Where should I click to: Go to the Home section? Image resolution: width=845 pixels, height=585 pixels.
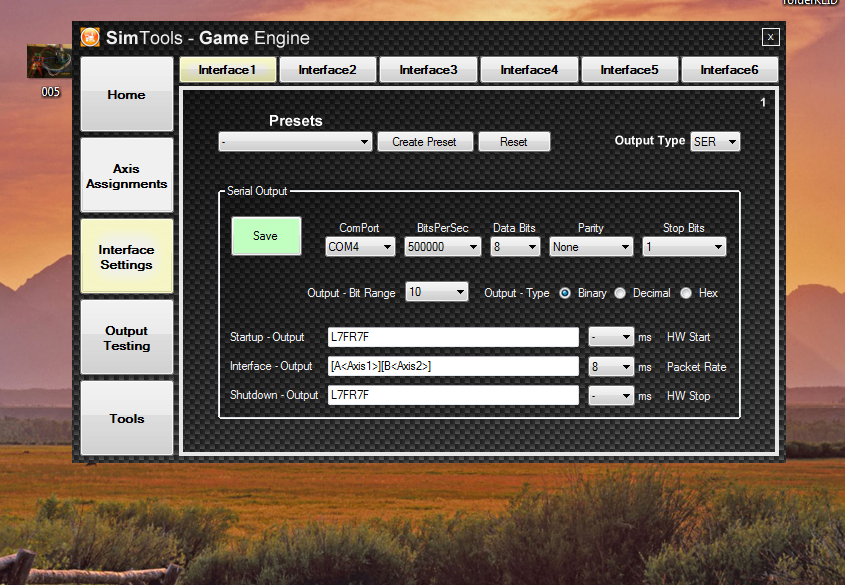tap(127, 94)
